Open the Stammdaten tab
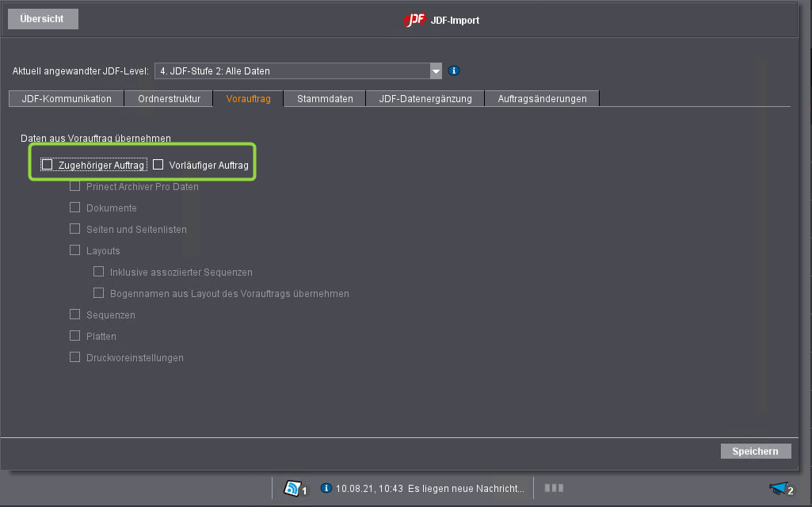Image resolution: width=812 pixels, height=507 pixels. pyautogui.click(x=325, y=98)
